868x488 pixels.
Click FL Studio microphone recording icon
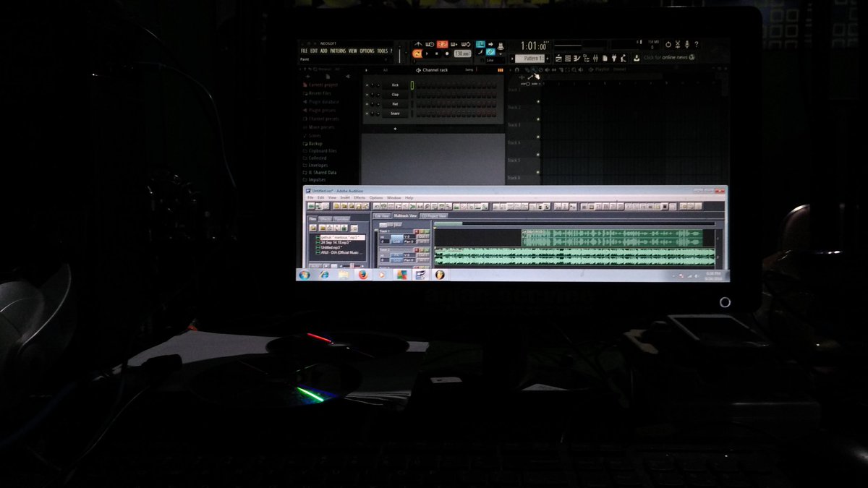click(x=686, y=45)
